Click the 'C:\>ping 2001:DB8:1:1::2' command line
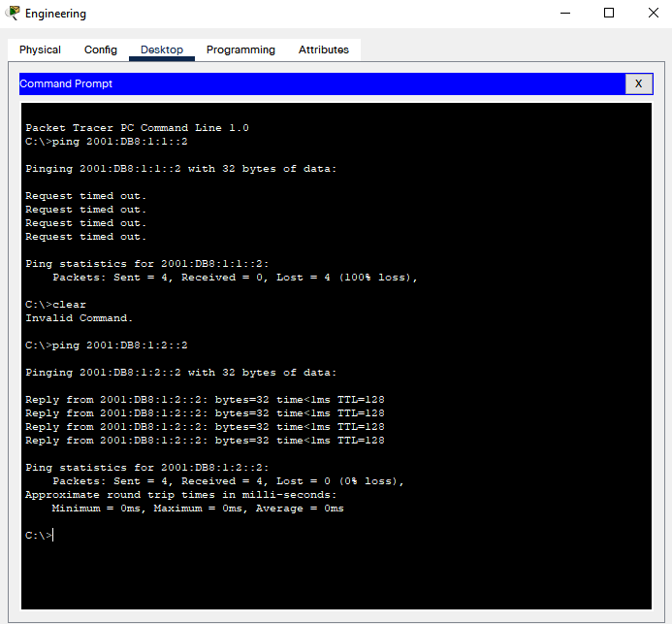The width and height of the screenshot is (672, 624). coord(107,142)
